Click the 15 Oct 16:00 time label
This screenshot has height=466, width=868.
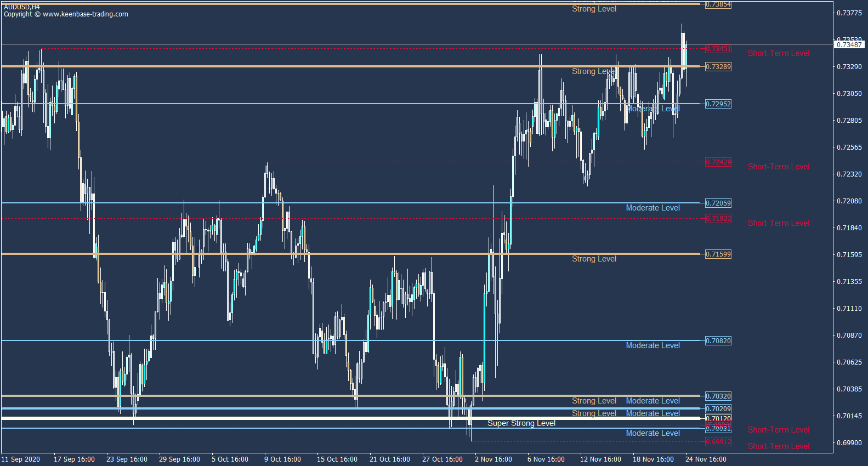point(337,459)
